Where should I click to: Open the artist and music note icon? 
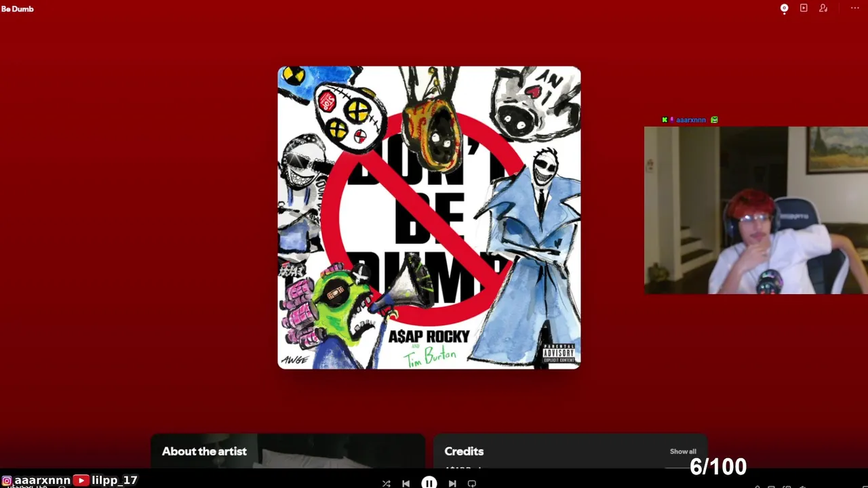(x=823, y=8)
